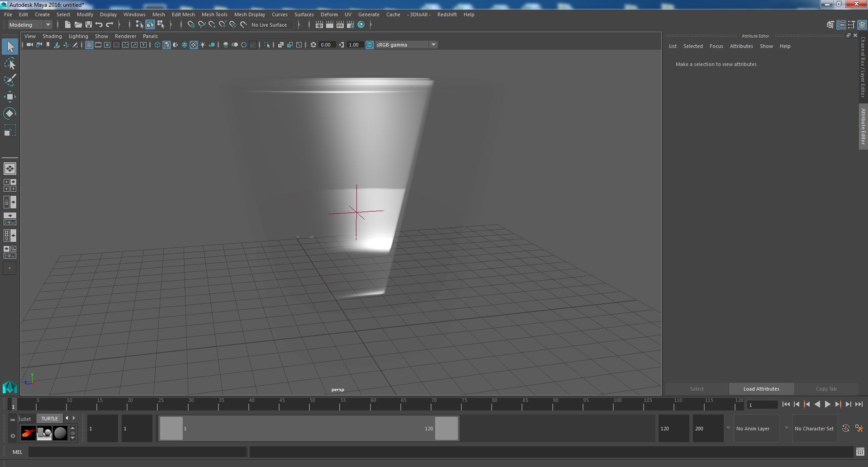This screenshot has width=868, height=467.
Task: Activate the Lasso select tool
Action: pos(10,64)
